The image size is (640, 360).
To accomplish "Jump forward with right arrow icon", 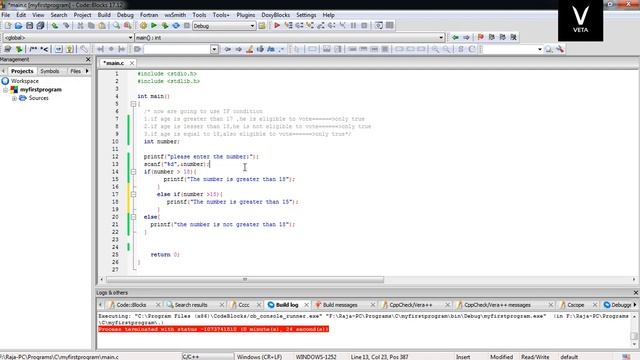I will coord(466,38).
